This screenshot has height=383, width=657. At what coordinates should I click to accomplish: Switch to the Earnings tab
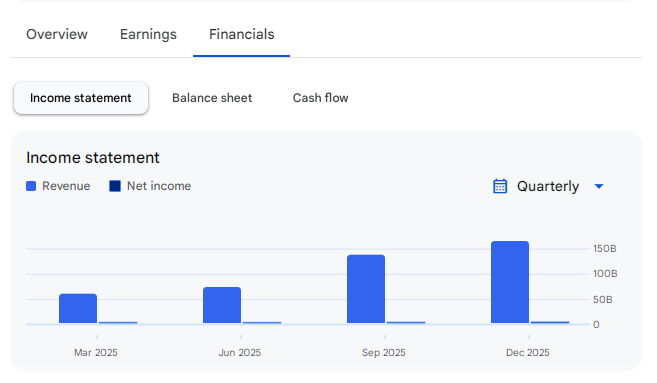pyautogui.click(x=148, y=34)
